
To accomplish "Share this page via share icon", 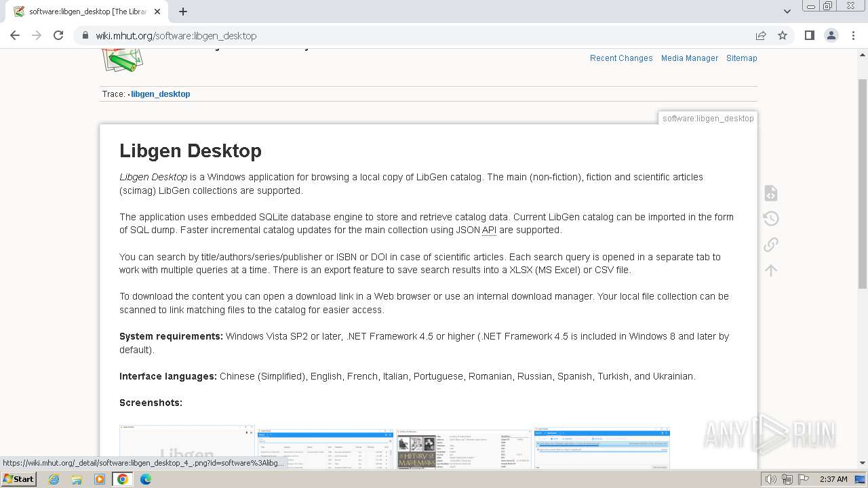I will tap(761, 35).
